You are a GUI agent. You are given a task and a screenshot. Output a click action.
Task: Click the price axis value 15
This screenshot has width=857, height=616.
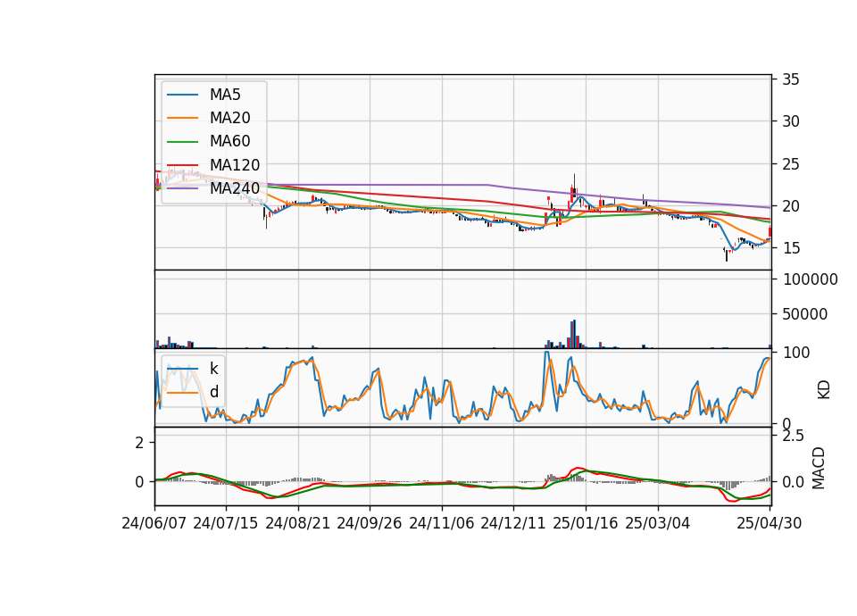tap(791, 249)
